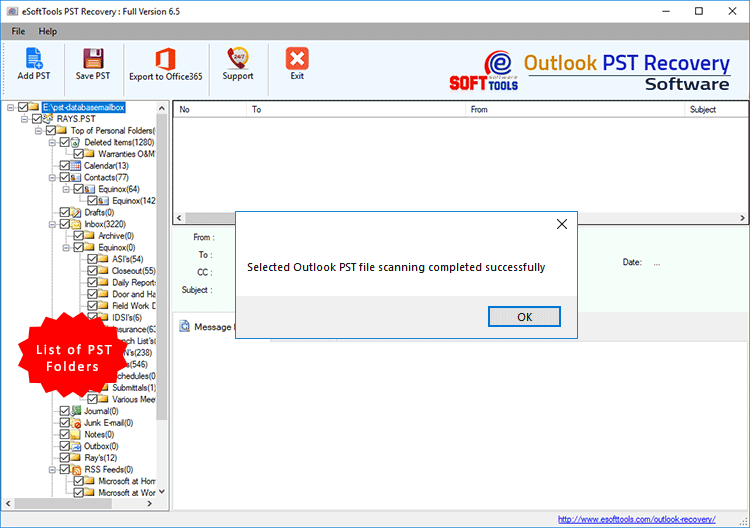Image resolution: width=750 pixels, height=528 pixels.
Task: Uncheck the Inbox(3220) checkbox
Action: (x=65, y=224)
